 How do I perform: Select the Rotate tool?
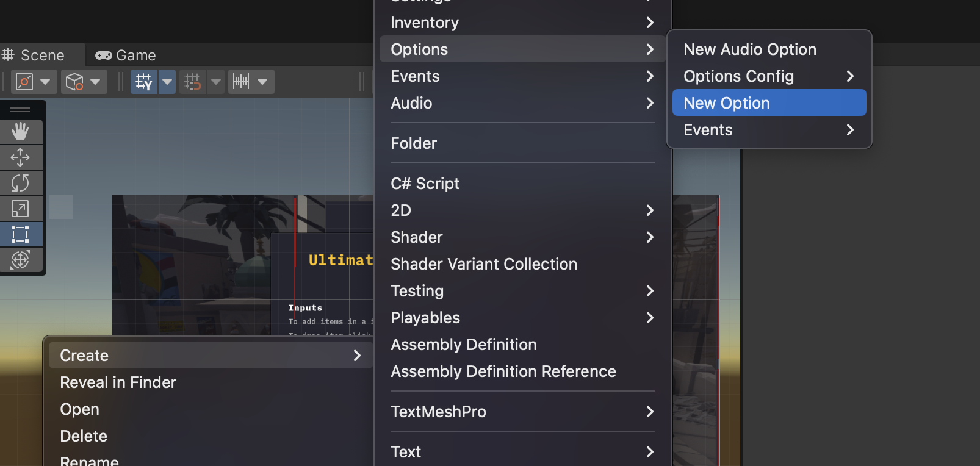[22, 183]
